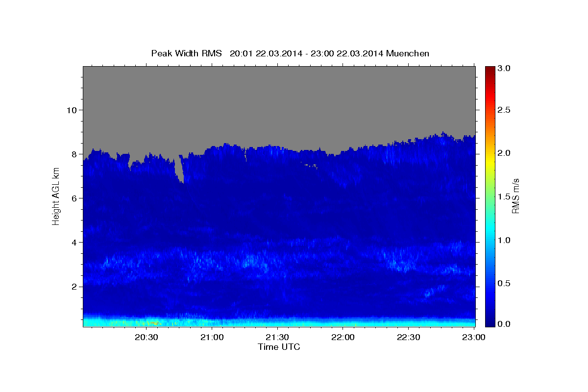Viewport: 588px width, 392px height.
Task: Click the height axis label "6"
Action: point(74,198)
